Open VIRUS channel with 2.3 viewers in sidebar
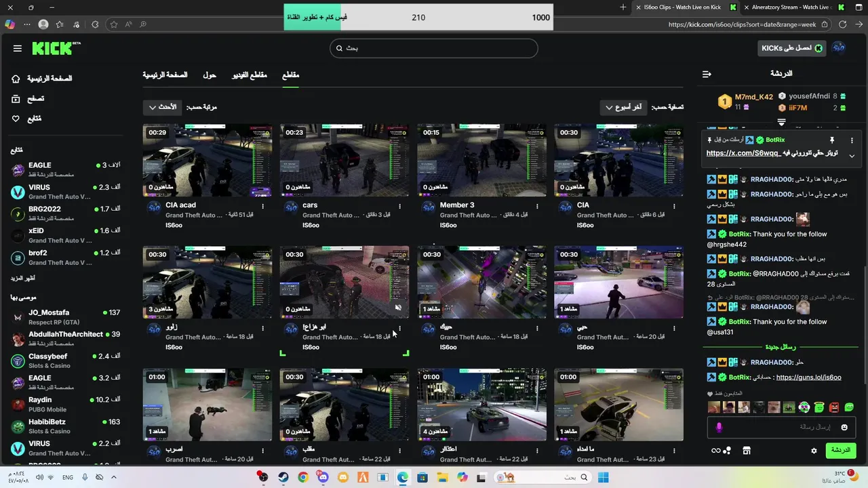868x488 pixels. (66, 192)
